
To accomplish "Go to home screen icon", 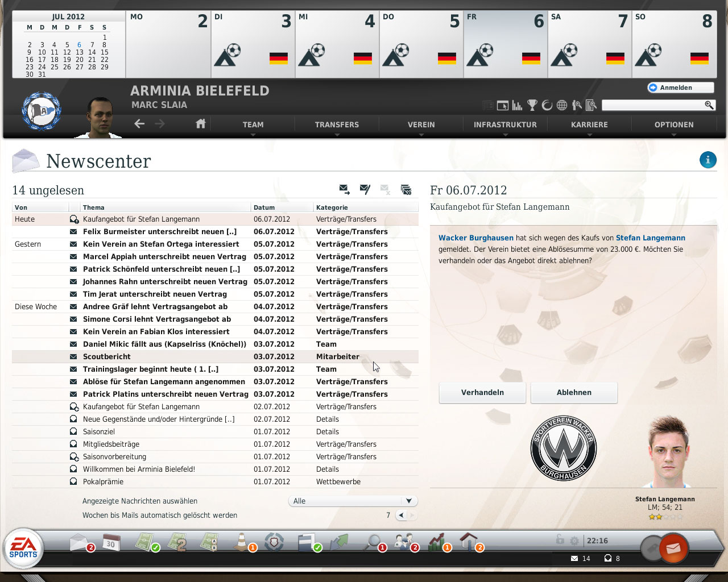I will click(200, 123).
